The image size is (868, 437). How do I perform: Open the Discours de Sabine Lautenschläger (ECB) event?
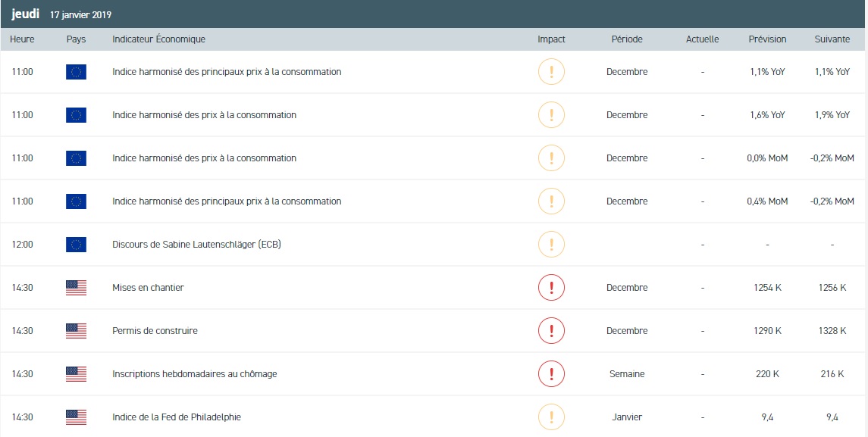[196, 245]
